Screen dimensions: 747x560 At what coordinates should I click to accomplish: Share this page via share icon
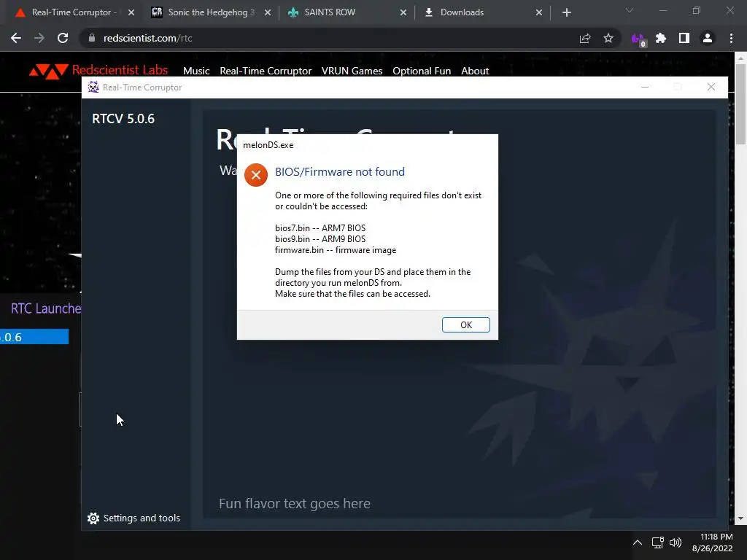585,38
